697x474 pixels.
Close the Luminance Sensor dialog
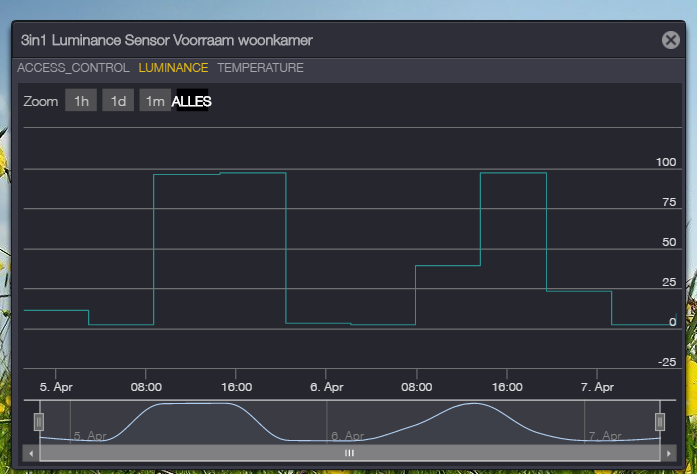[x=670, y=40]
